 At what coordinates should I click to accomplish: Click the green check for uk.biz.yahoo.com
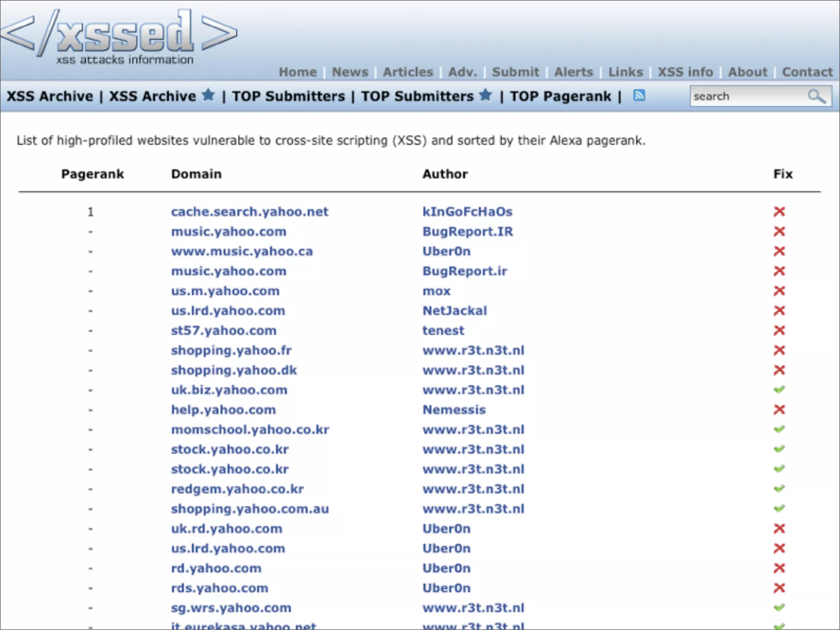pyautogui.click(x=779, y=390)
